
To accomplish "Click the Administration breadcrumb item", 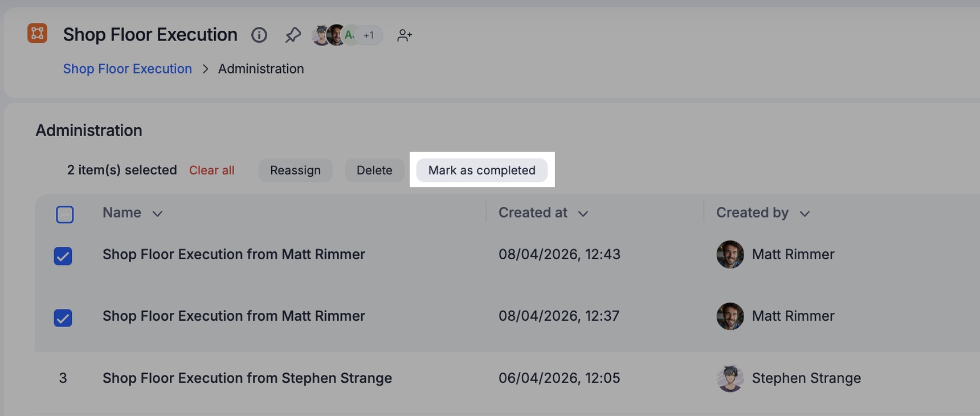I will [261, 69].
